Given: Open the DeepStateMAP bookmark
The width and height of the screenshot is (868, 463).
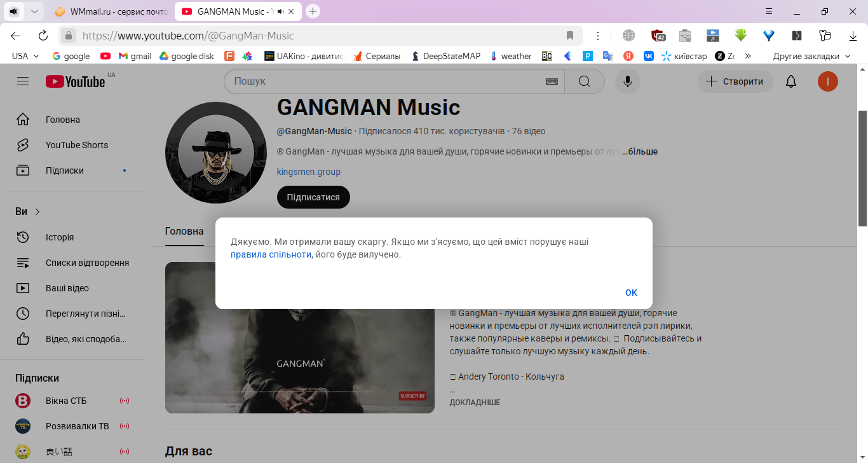Looking at the screenshot, I should click(446, 56).
